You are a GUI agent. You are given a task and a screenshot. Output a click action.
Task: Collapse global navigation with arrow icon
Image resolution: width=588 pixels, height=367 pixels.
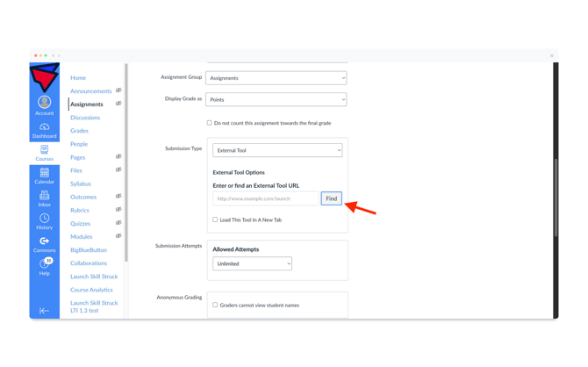(x=44, y=311)
